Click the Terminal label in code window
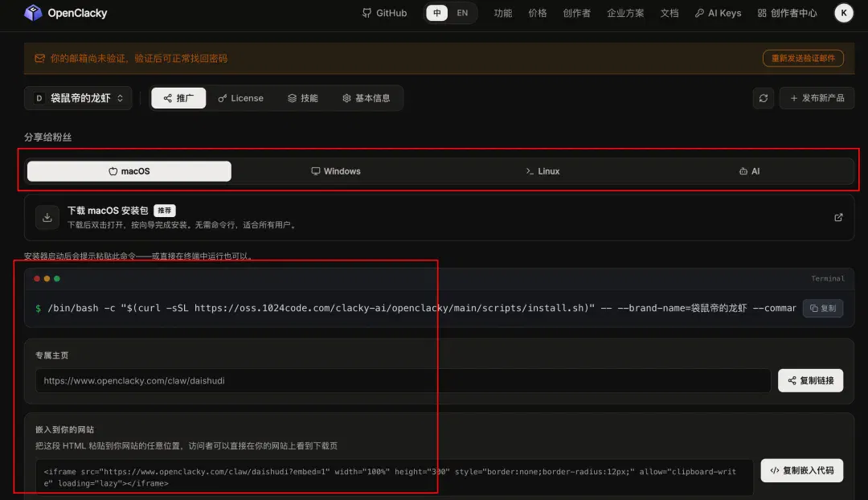868x500 pixels. click(828, 278)
